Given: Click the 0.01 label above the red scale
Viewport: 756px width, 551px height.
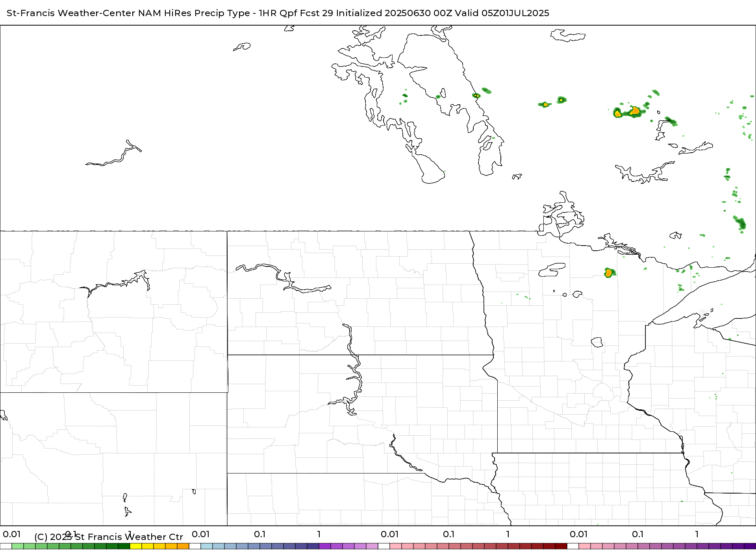Looking at the screenshot, I should [390, 534].
